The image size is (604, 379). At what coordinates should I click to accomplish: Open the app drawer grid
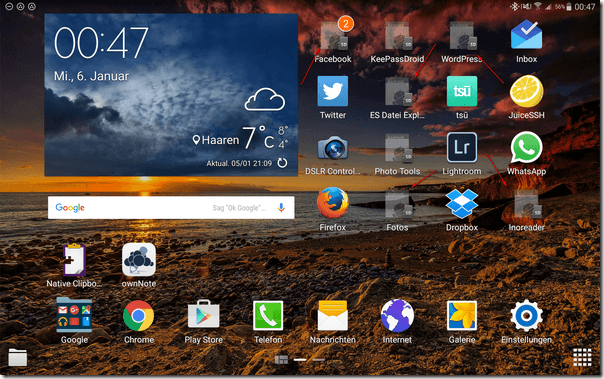click(582, 357)
